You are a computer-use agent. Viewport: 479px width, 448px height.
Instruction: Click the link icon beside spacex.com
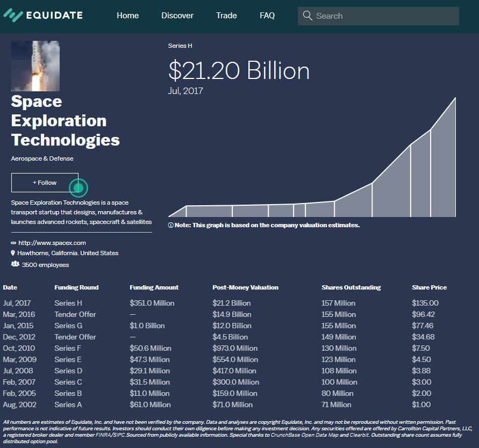[x=13, y=243]
